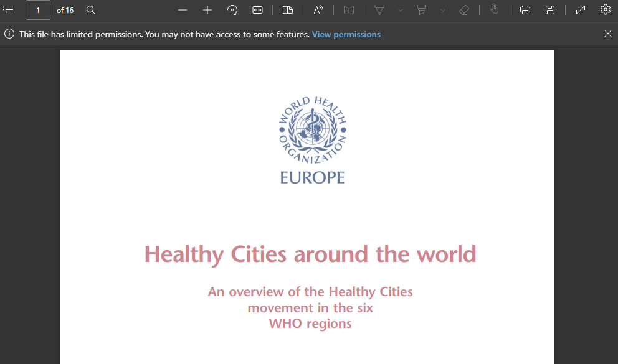Screen dimensions: 618x364
Task: Open the page view options
Action: click(x=288, y=10)
